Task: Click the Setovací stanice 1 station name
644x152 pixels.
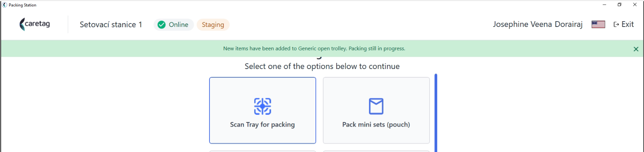Action: point(111,25)
